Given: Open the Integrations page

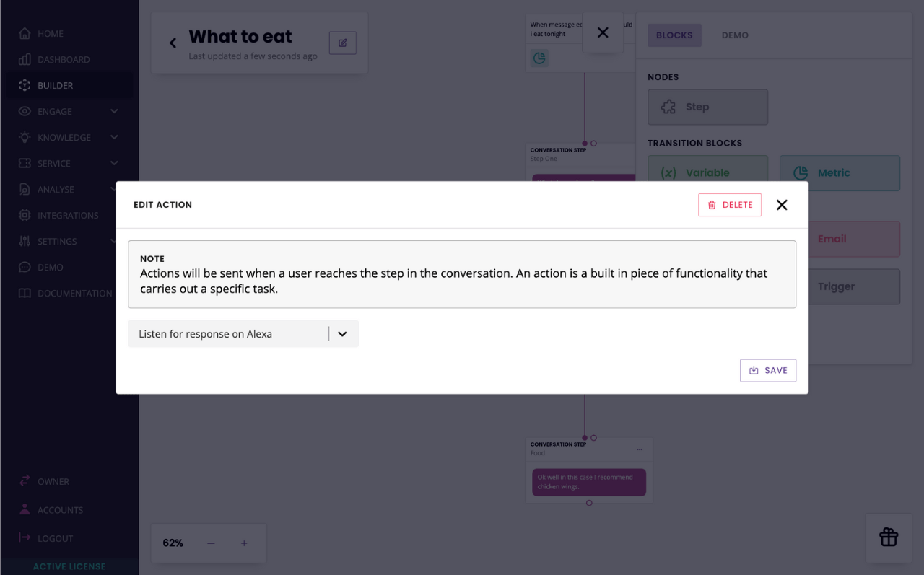Looking at the screenshot, I should (x=68, y=215).
